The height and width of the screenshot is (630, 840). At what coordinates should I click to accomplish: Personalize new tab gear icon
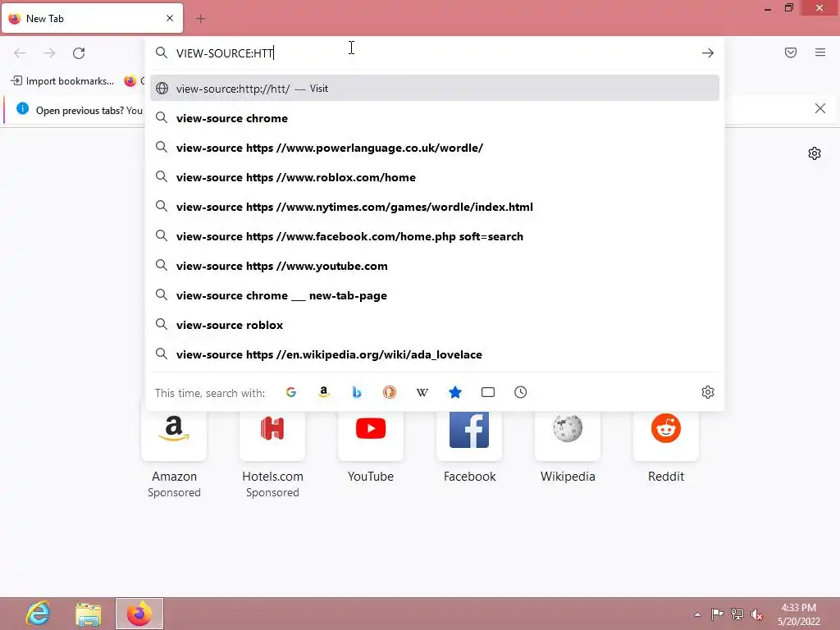(x=815, y=153)
